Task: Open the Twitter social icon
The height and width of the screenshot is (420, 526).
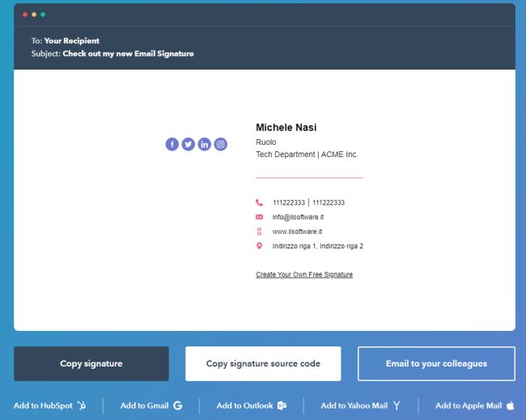Action: (x=189, y=144)
